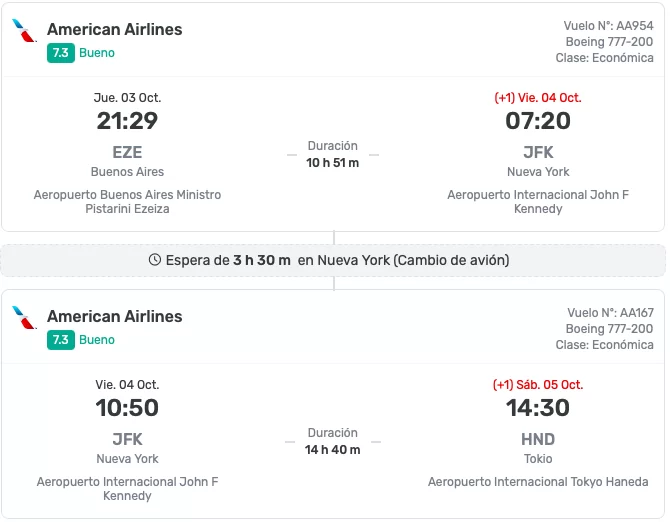The height and width of the screenshot is (522, 670).
Task: Click the American Airlines logo on first flight
Action: coord(25,31)
